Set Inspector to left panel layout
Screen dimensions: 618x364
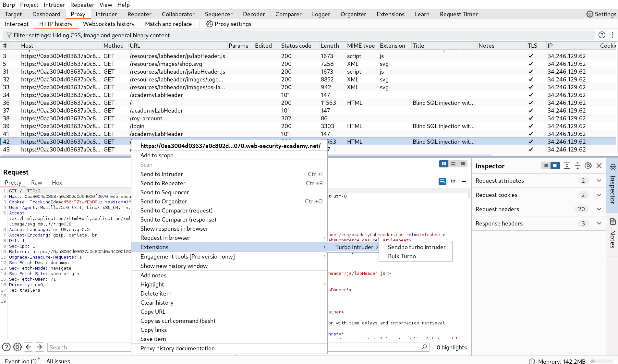point(546,166)
